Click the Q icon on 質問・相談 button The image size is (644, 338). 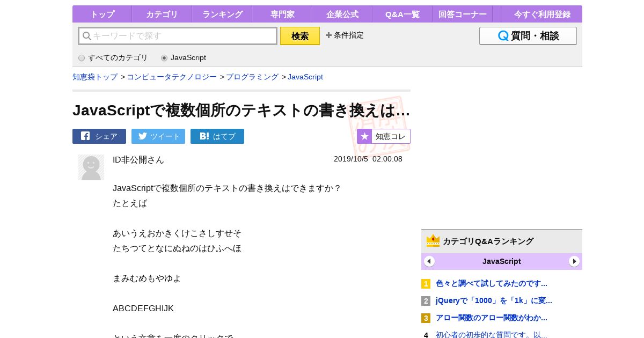[x=503, y=36]
